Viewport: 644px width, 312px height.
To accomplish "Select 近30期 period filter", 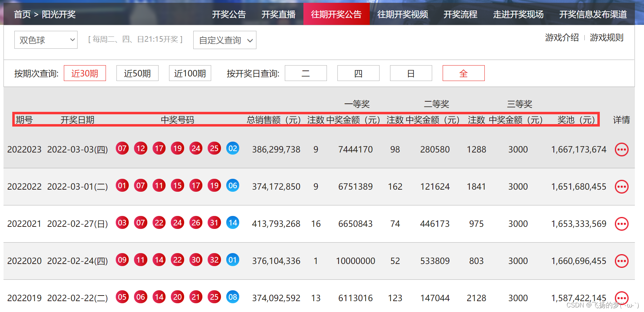I will 85,73.
